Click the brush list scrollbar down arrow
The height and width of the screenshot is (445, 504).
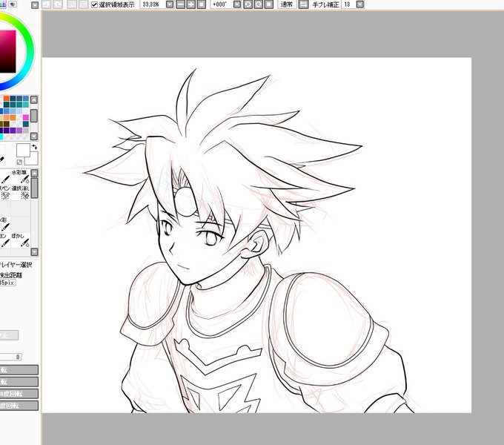click(34, 251)
